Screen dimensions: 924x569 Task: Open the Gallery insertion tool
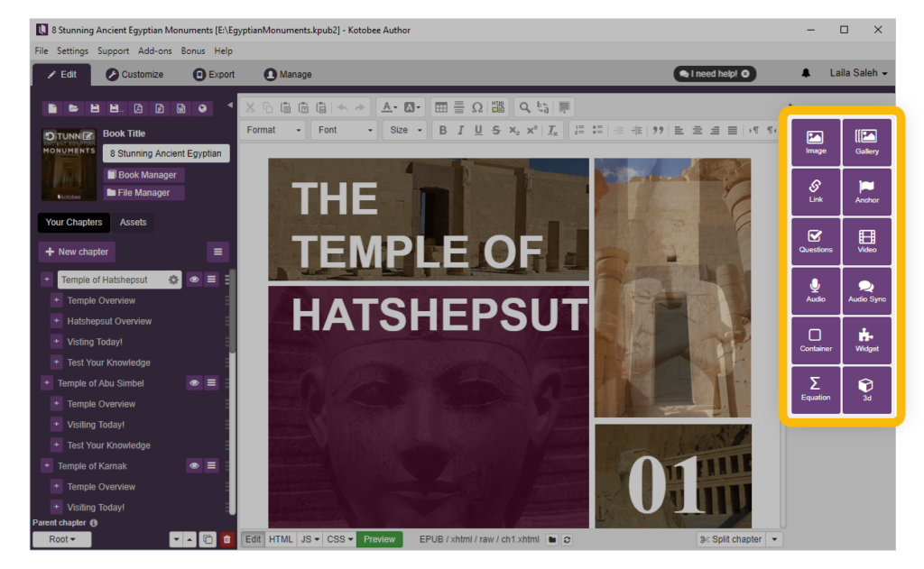coord(866,142)
